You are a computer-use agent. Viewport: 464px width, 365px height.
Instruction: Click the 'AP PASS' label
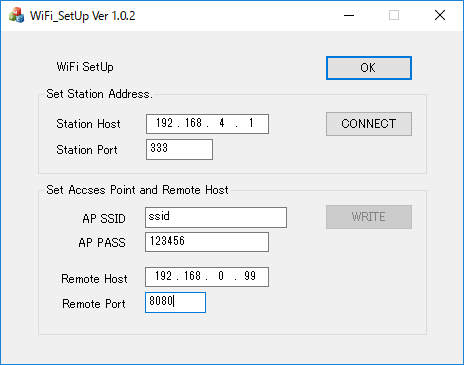coord(102,243)
